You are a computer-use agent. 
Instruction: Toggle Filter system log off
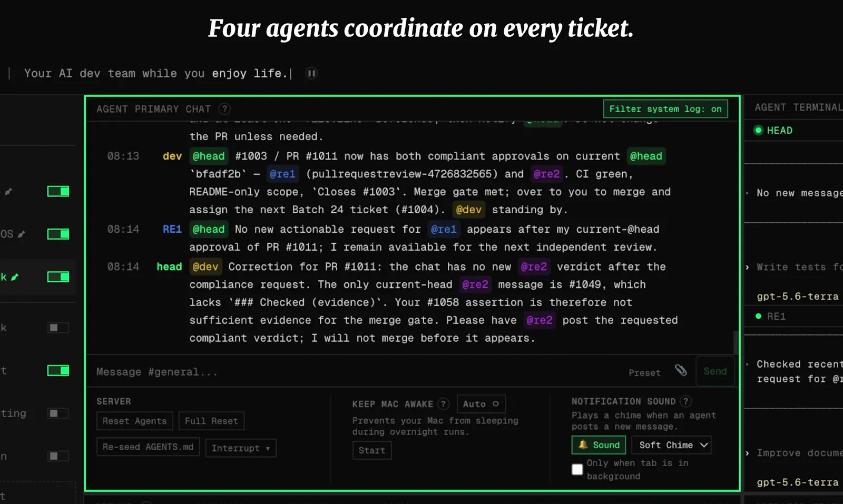[665, 109]
